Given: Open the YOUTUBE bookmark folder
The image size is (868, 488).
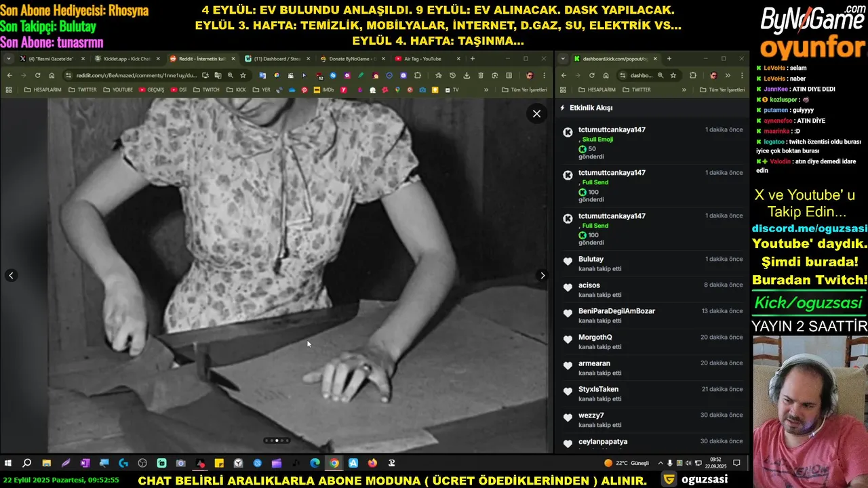Looking at the screenshot, I should [118, 89].
